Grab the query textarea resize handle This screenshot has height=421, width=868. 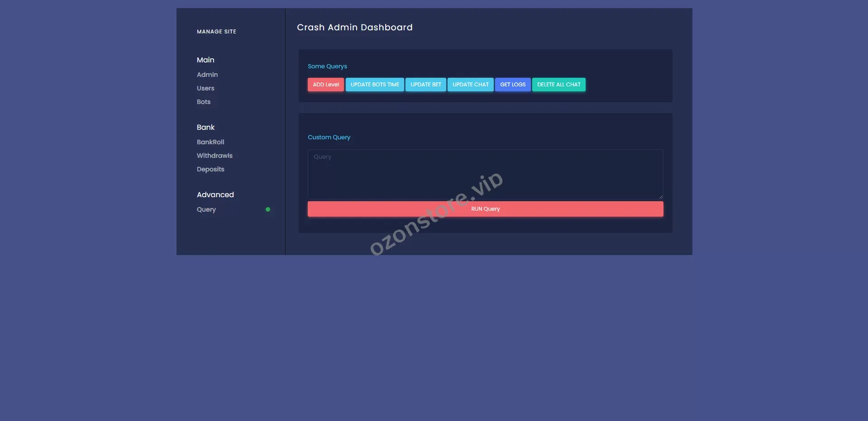click(661, 197)
